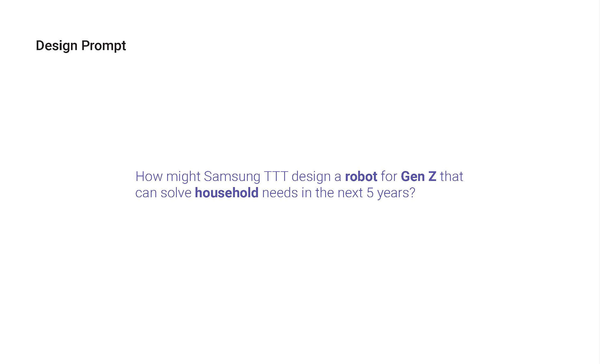Click the "TTT" text after Samsung
Screen dimensions: 600x364
276,177
